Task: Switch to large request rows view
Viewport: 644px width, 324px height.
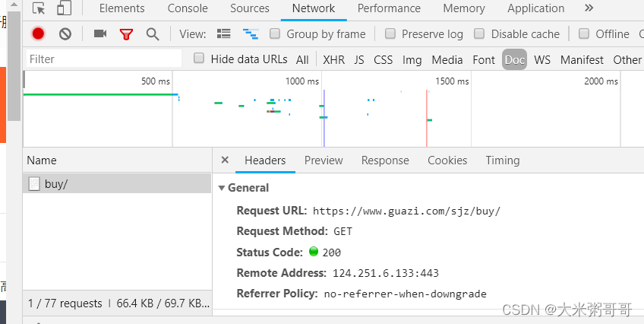Action: 223,33
